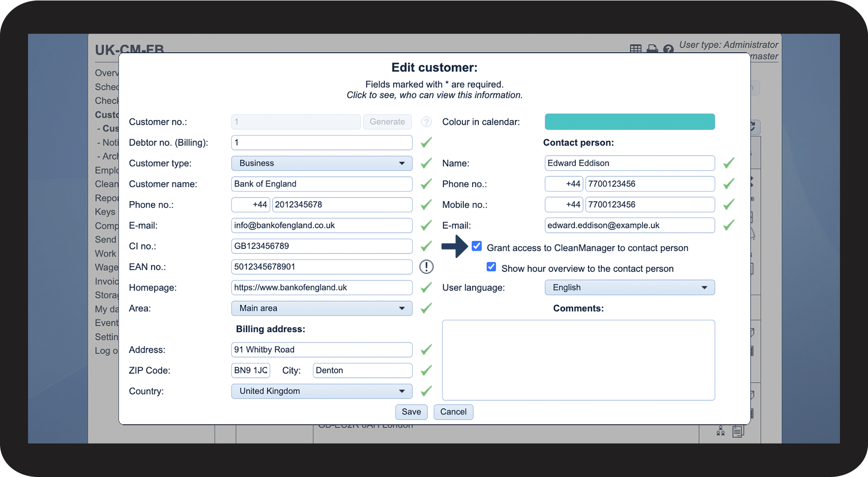Screen dimensions: 868x477
Task: Click green checkmark next to Homepage field
Action: tap(426, 287)
